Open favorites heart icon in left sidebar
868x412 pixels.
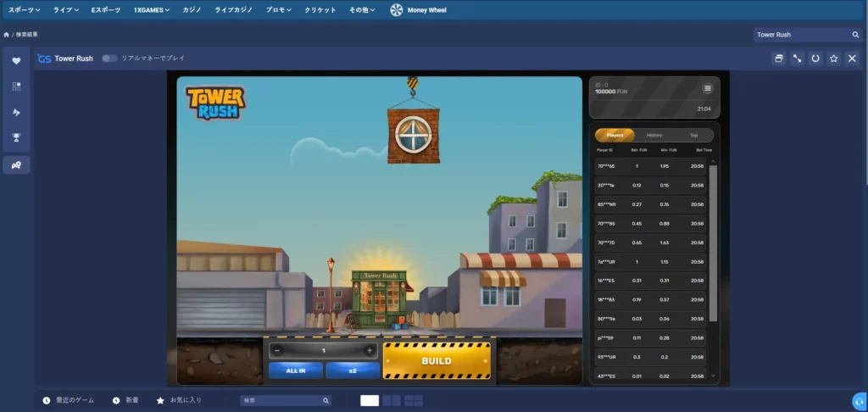click(16, 61)
